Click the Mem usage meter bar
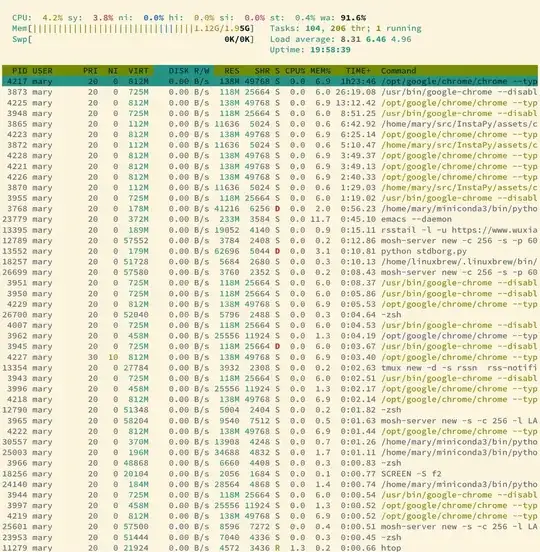The width and height of the screenshot is (540, 552). point(133,29)
